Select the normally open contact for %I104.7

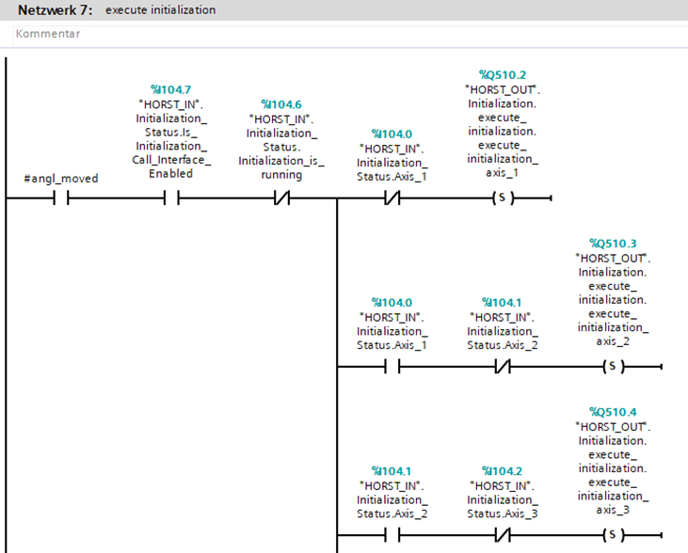[171, 198]
